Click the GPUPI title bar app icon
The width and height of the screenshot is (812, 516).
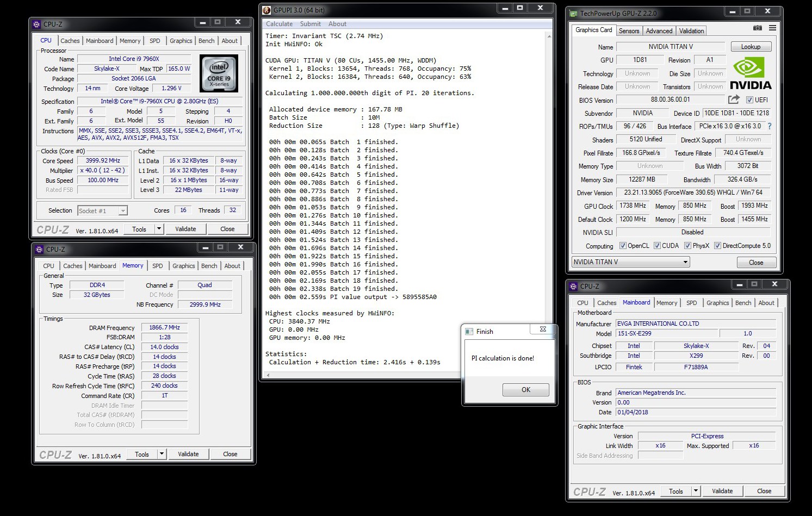click(x=266, y=10)
